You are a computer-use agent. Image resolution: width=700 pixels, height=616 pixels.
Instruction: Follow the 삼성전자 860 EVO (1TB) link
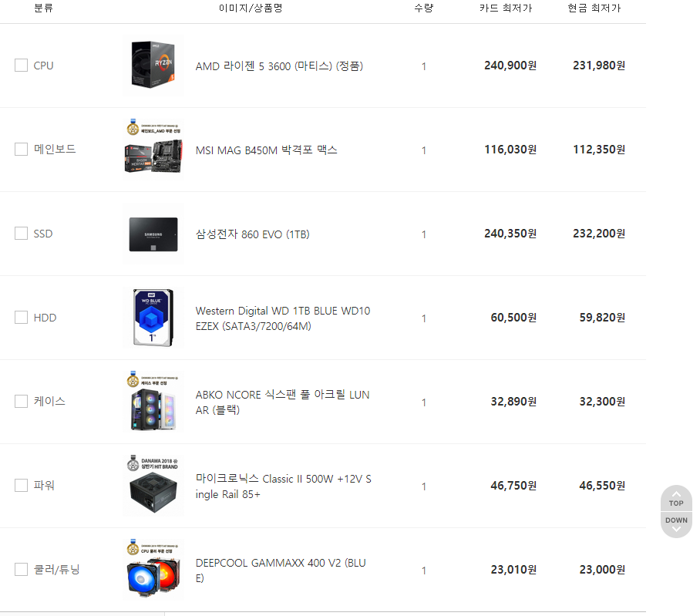tap(252, 234)
